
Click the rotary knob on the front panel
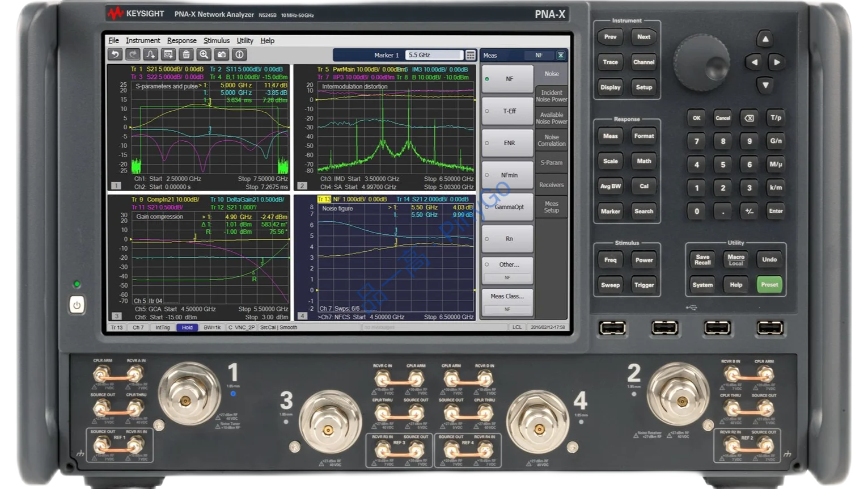point(701,63)
